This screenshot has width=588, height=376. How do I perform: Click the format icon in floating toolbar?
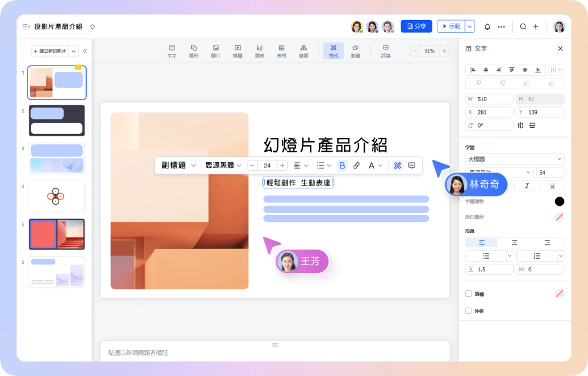397,165
